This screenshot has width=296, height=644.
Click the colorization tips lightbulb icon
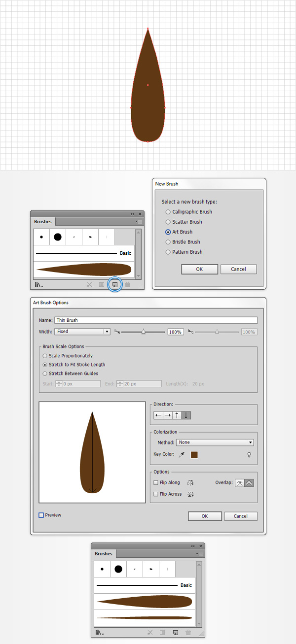tap(249, 455)
